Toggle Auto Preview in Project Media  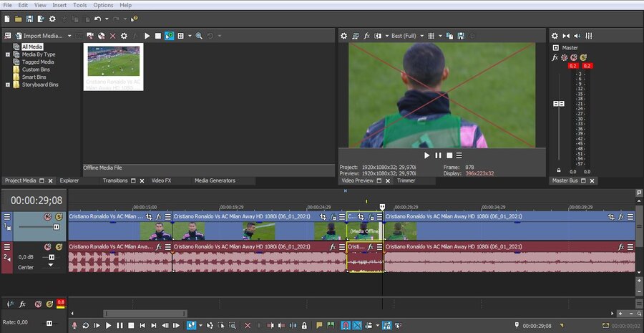[x=169, y=37]
